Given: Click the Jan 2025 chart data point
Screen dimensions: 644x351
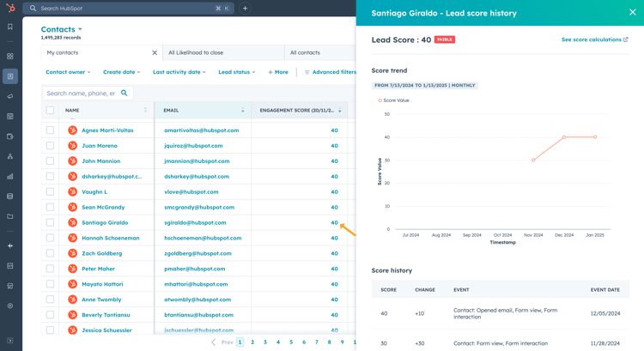Looking at the screenshot, I should pyautogui.click(x=595, y=137).
